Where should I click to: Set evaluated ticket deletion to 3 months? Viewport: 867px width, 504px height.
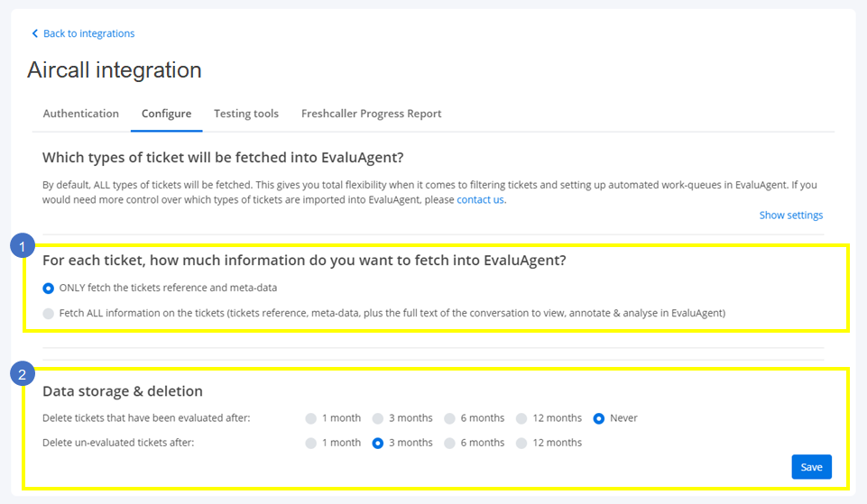pos(378,418)
